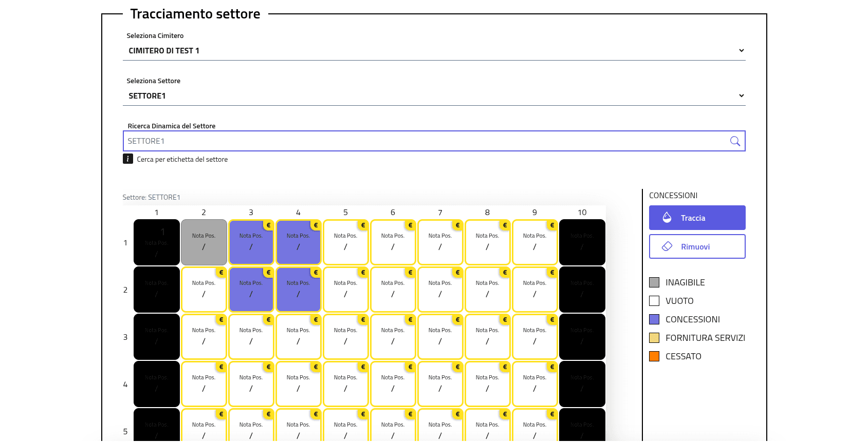Image resolution: width=868 pixels, height=442 pixels.
Task: Click the Tracciamento settore title
Action: point(195,14)
